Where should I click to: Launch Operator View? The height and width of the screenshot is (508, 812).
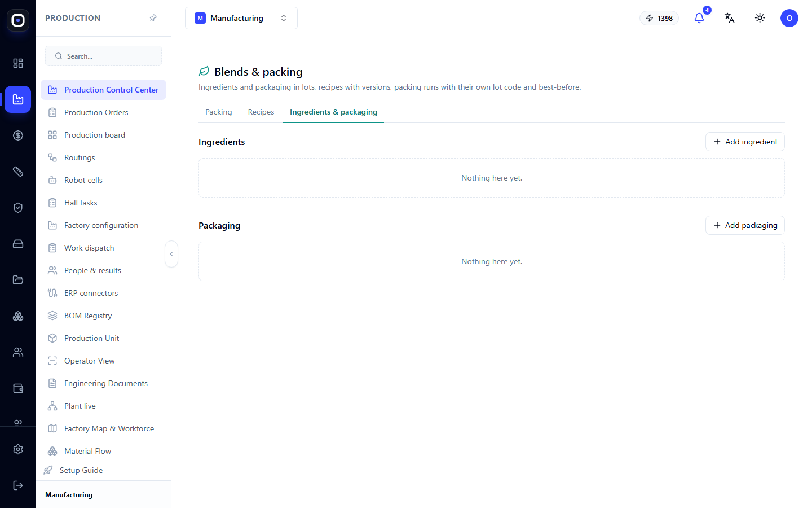[x=103, y=361]
